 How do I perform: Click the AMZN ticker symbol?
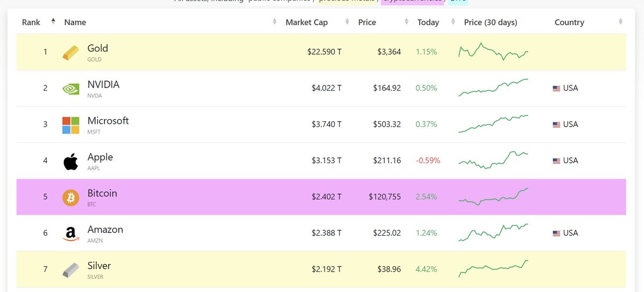95,240
